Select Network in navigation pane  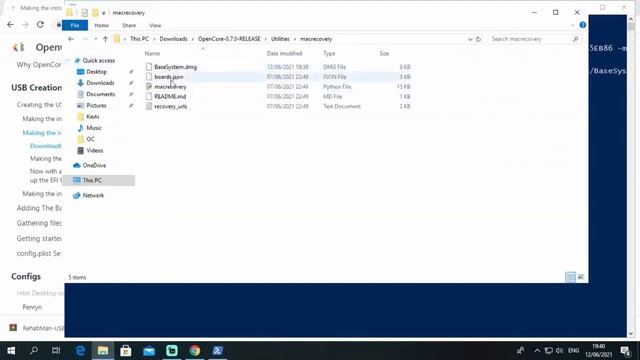(x=93, y=196)
